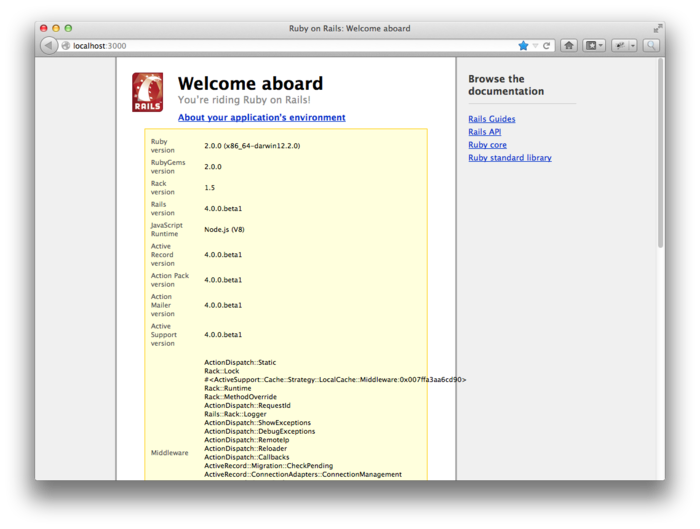The image size is (700, 529).
Task: Click the globe site identity icon
Action: (66, 46)
